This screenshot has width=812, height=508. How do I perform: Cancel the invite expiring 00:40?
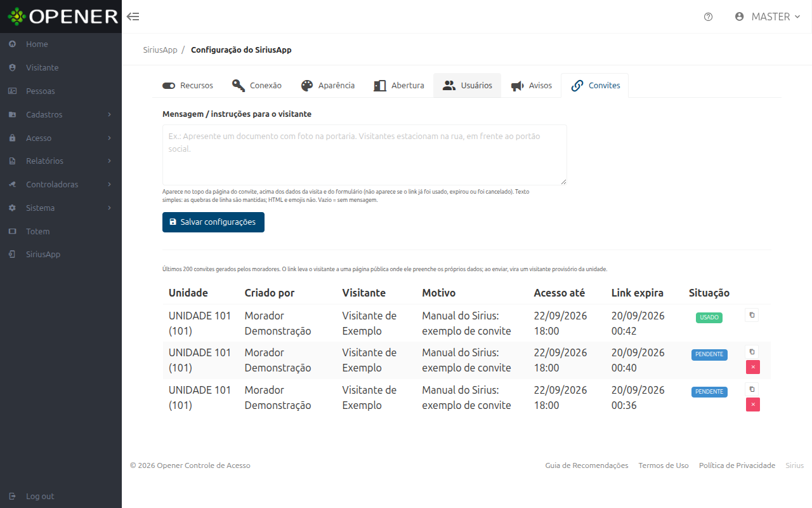[753, 367]
